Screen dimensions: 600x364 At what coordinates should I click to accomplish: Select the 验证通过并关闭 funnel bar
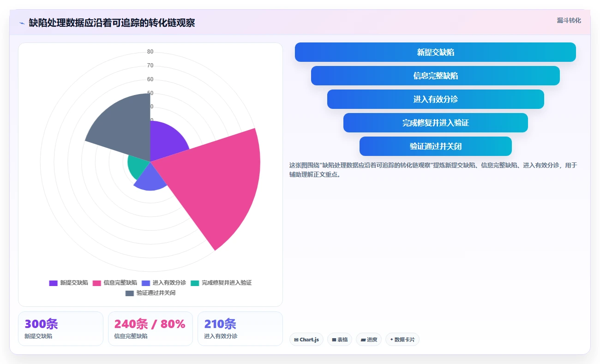click(x=435, y=146)
